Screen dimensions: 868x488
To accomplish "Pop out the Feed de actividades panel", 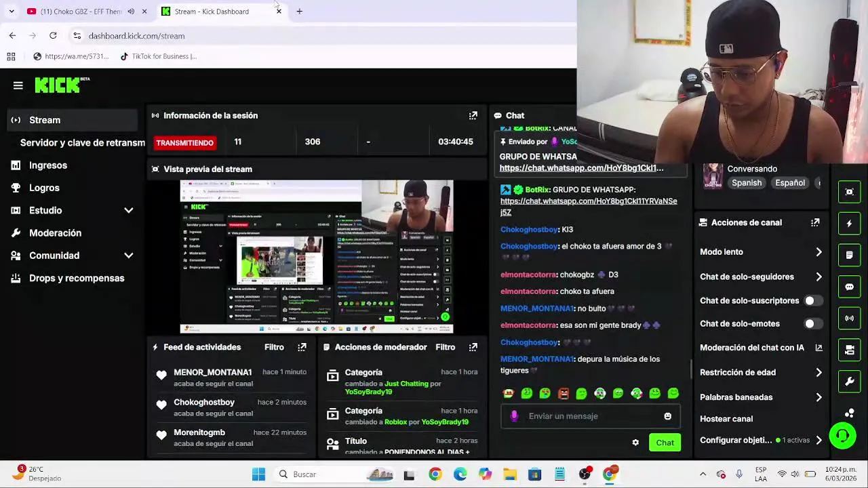I will click(x=302, y=347).
